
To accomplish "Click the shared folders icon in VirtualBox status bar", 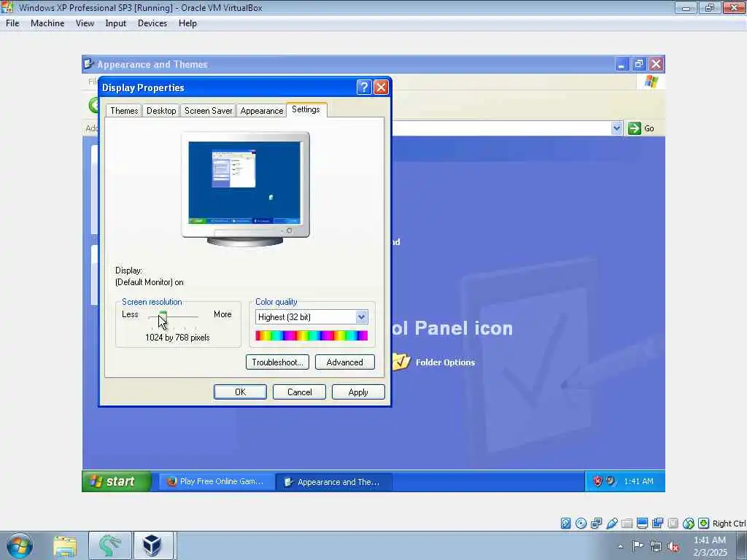I will [x=627, y=524].
